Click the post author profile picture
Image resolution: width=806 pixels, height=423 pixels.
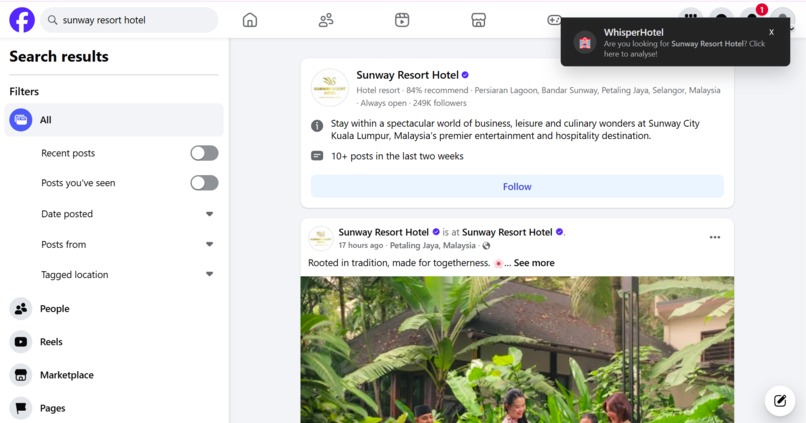[x=320, y=238]
